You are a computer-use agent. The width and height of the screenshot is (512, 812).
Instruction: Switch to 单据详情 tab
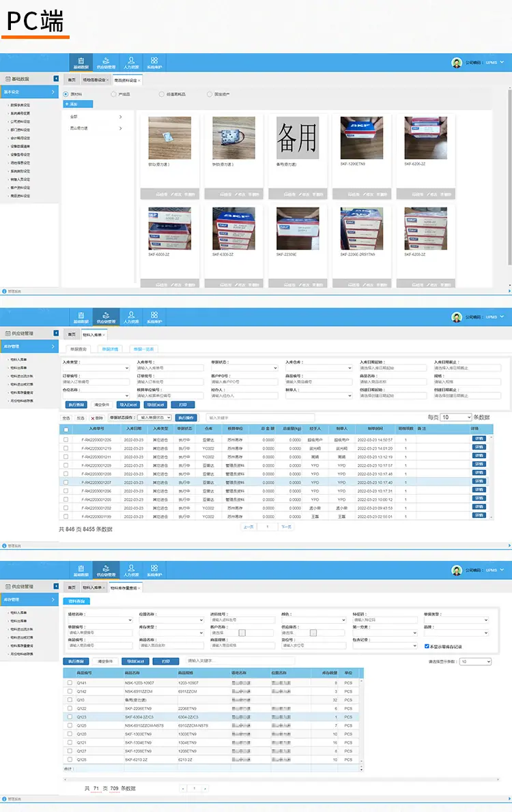click(x=110, y=349)
